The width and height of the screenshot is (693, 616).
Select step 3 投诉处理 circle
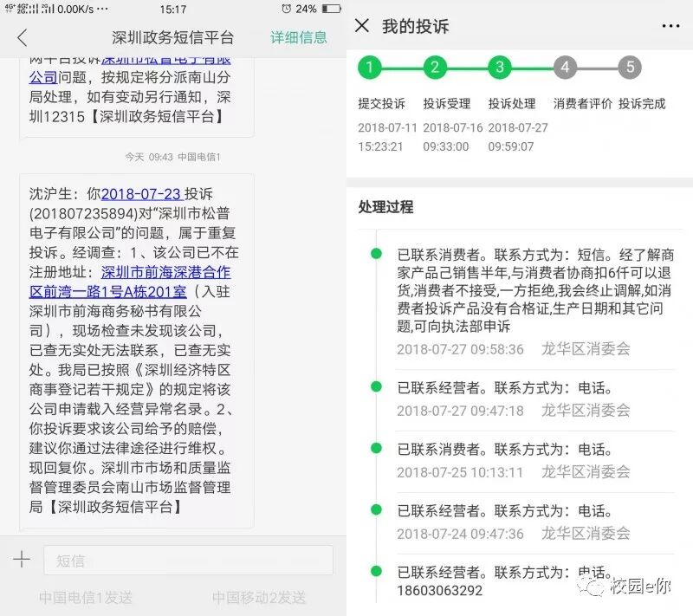(500, 68)
